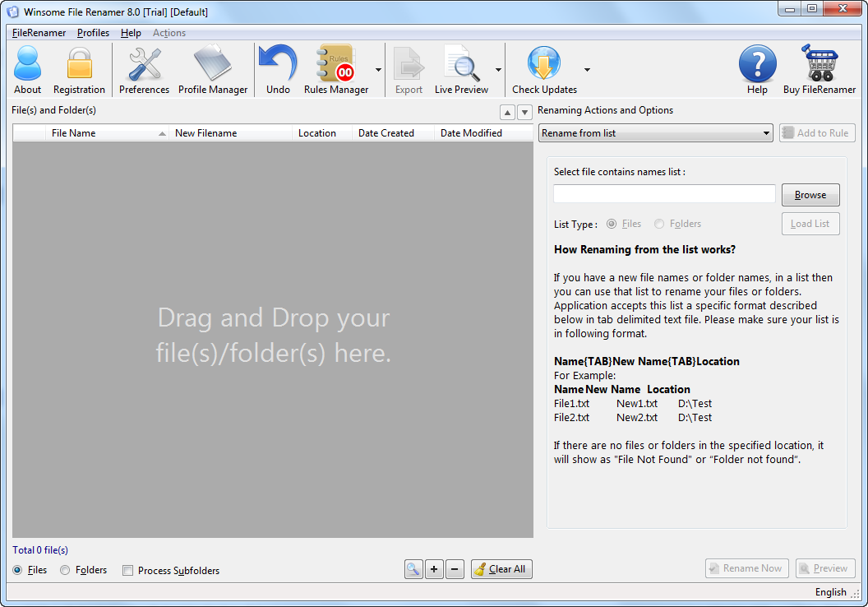
Task: Move item down with the down-arrow button
Action: [x=524, y=112]
